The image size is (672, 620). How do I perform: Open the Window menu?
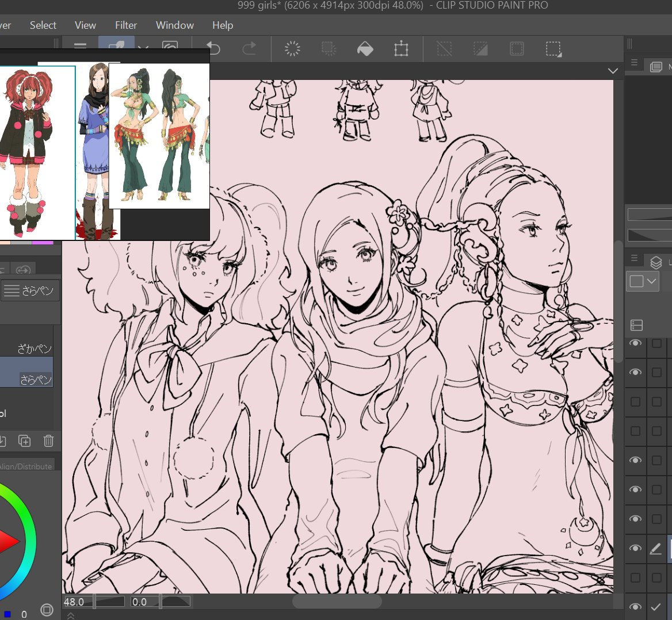point(175,25)
